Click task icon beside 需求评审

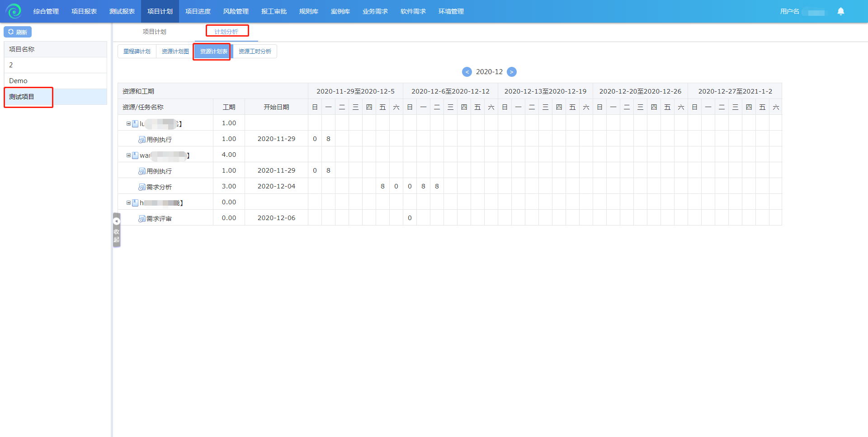coord(142,219)
